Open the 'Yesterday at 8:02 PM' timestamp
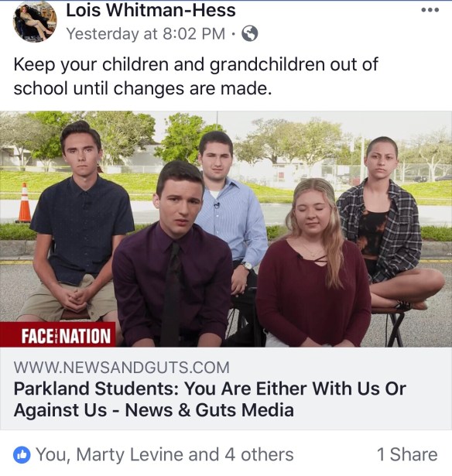452x476 pixels. (146, 33)
